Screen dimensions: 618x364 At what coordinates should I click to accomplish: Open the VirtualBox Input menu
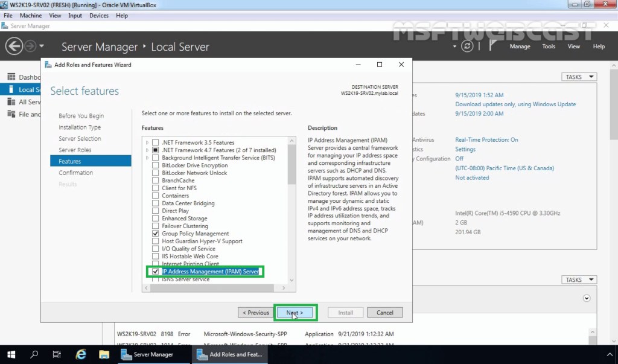tap(75, 15)
